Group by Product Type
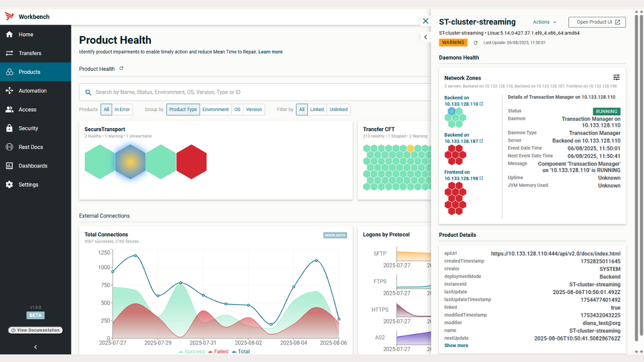644x362 pixels. [183, 110]
